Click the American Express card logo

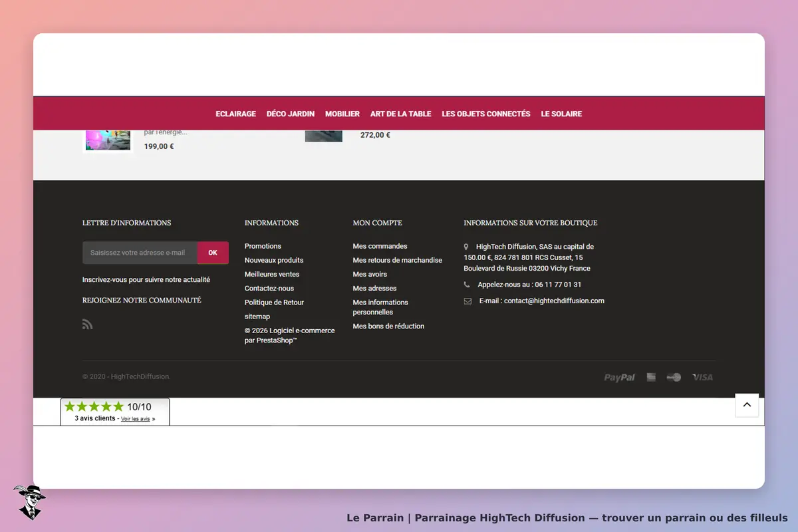tap(651, 377)
